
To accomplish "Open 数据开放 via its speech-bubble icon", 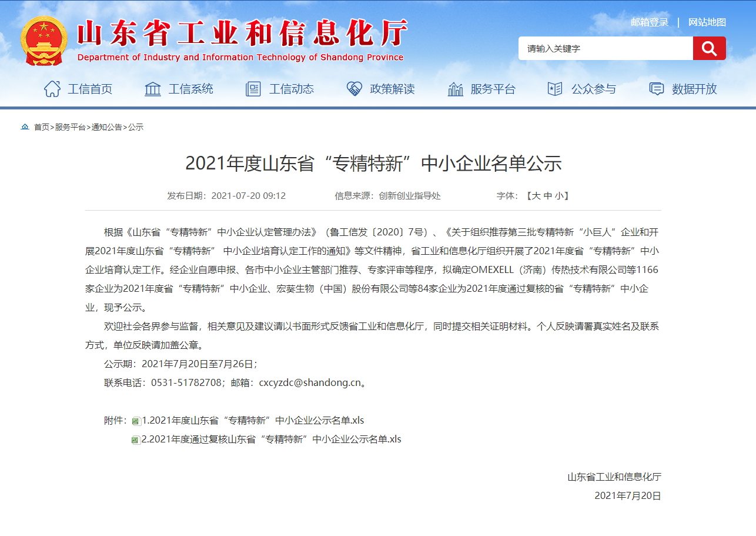I will pyautogui.click(x=655, y=88).
